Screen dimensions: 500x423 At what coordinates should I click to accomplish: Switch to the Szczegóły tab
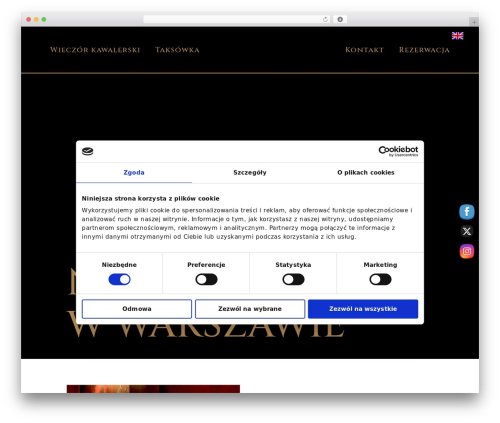pos(250,173)
